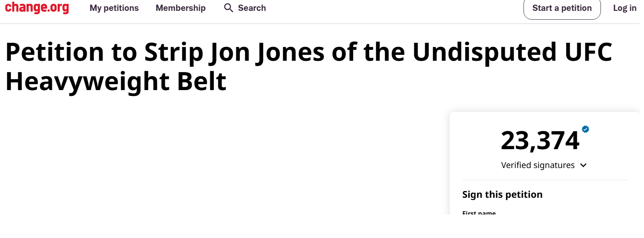
Task: Focus the First name field label
Action: 479,213
